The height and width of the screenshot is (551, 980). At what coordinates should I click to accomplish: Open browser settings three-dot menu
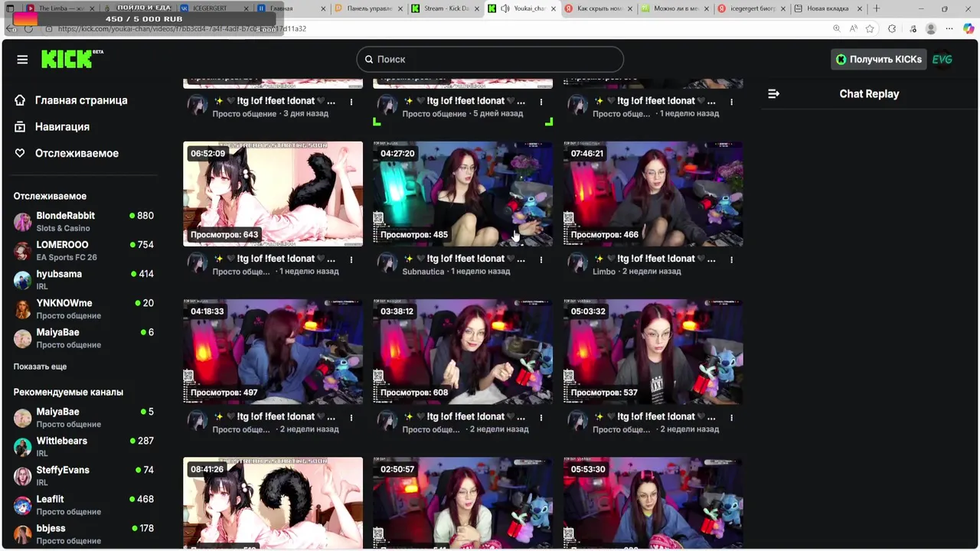point(949,28)
